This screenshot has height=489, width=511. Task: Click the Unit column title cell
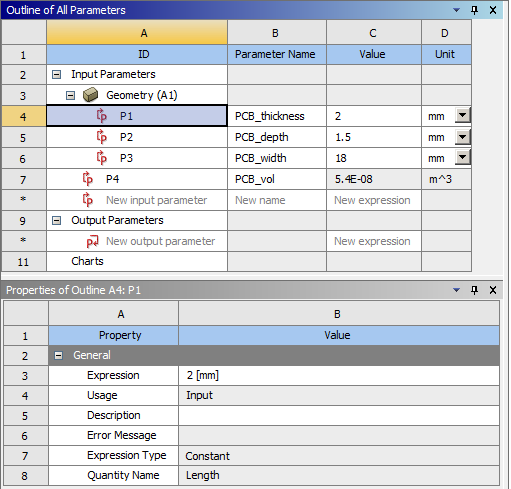(x=446, y=54)
